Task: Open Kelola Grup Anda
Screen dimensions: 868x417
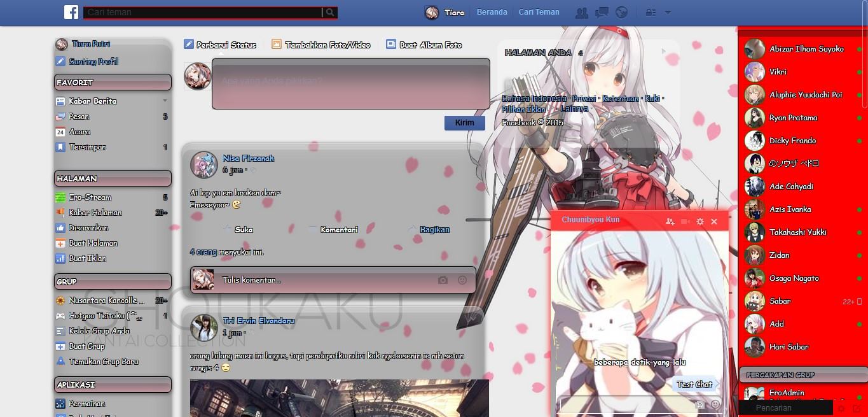Action: (99, 331)
